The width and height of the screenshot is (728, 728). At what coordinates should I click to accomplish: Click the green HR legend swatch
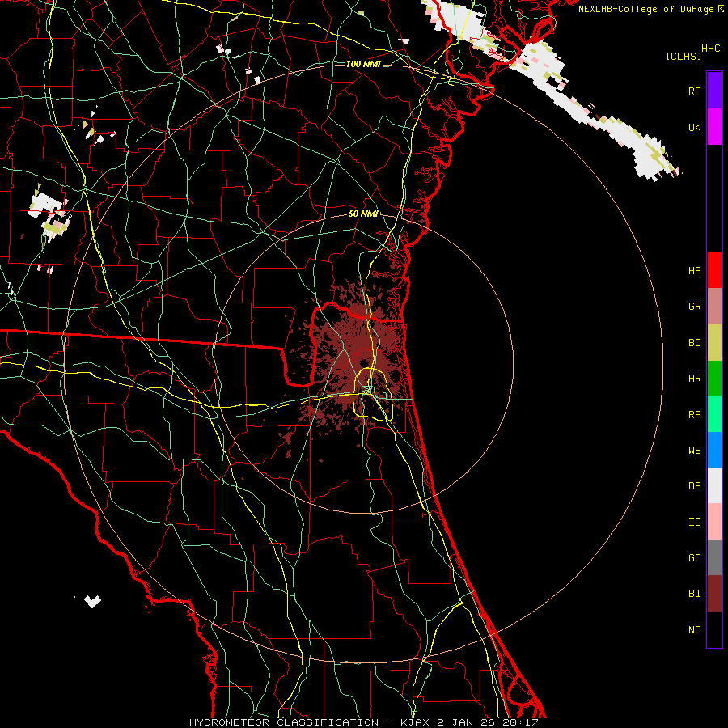pos(714,379)
